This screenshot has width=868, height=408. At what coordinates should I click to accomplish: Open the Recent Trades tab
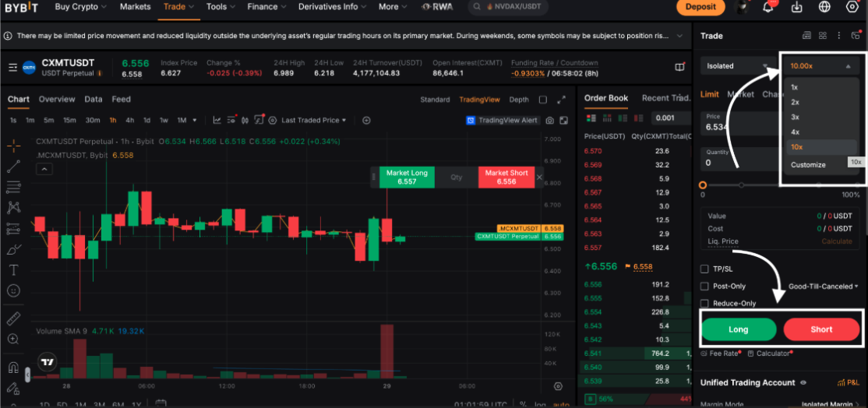tap(666, 98)
